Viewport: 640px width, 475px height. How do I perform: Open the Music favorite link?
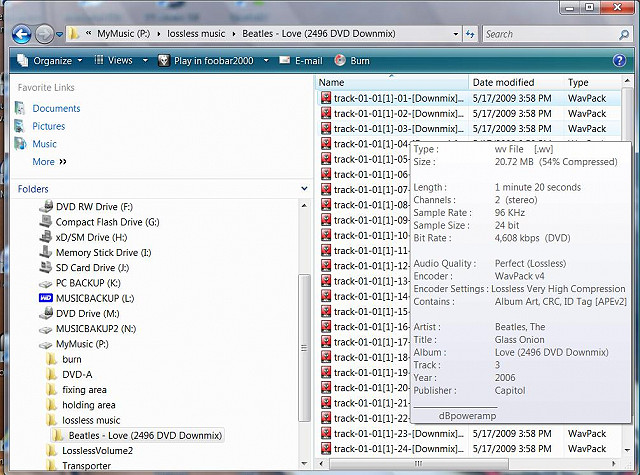click(44, 144)
